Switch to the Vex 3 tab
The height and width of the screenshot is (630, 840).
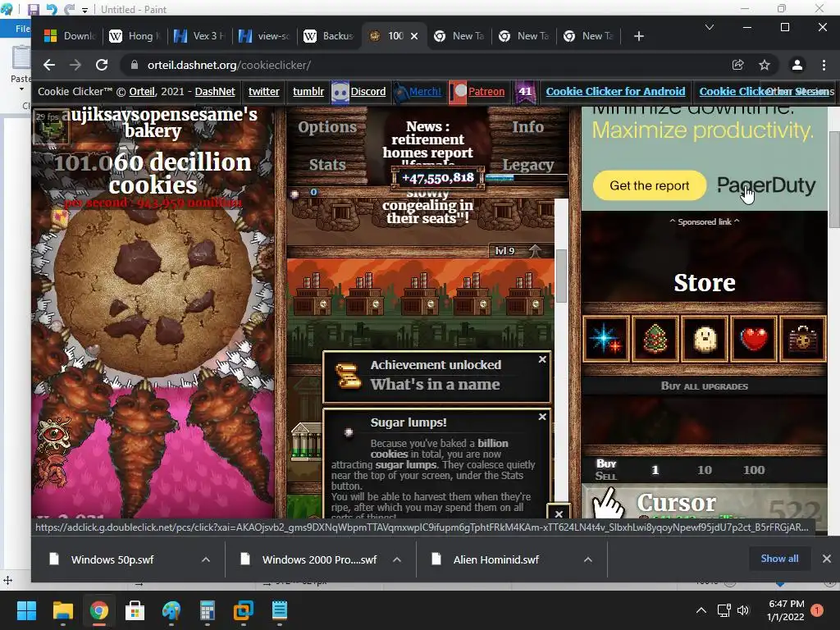200,36
